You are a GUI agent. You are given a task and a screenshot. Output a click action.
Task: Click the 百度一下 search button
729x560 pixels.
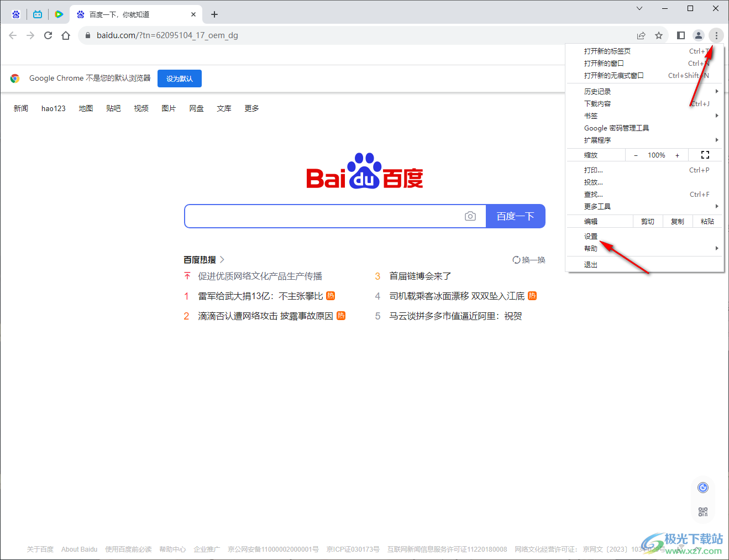[x=516, y=216]
